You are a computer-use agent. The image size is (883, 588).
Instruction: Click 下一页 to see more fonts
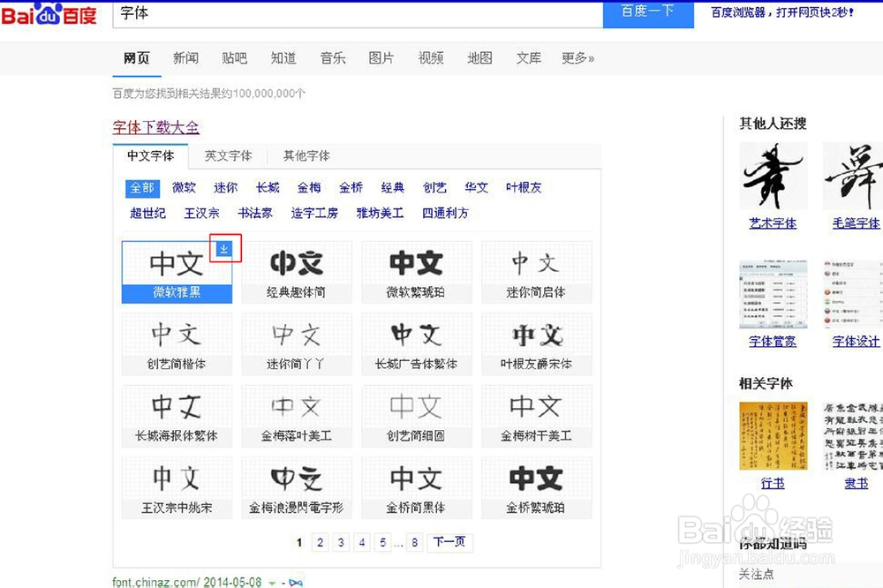(x=449, y=542)
